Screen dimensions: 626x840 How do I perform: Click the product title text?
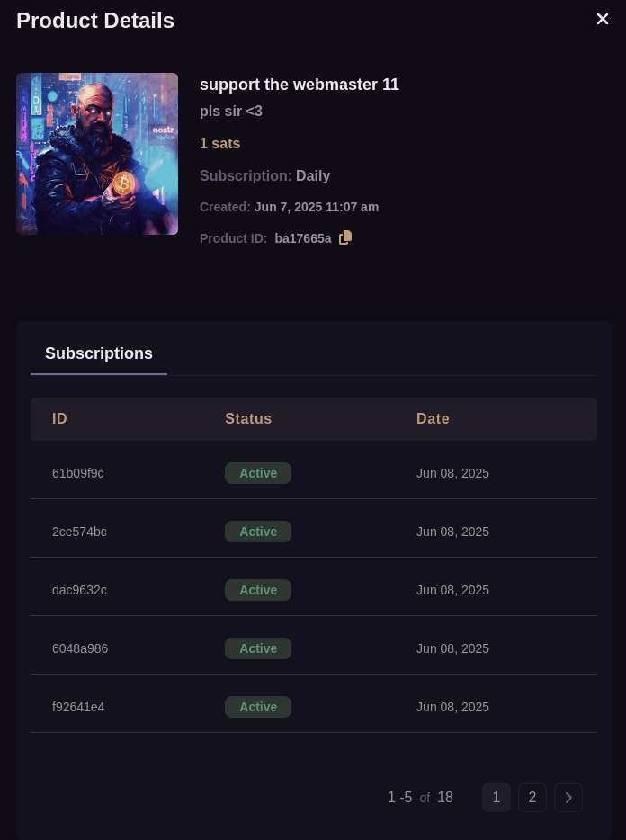(x=300, y=85)
